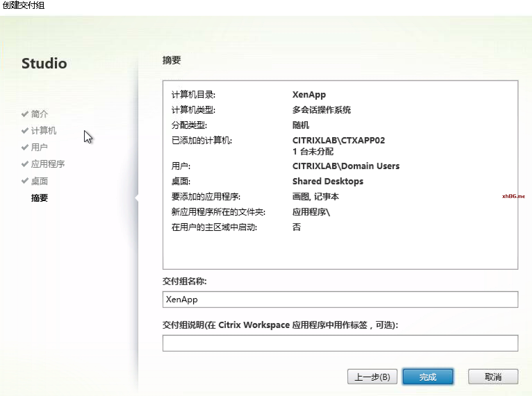The height and width of the screenshot is (396, 532).
Task: Open the 简介 wizard step
Action: (x=40, y=114)
